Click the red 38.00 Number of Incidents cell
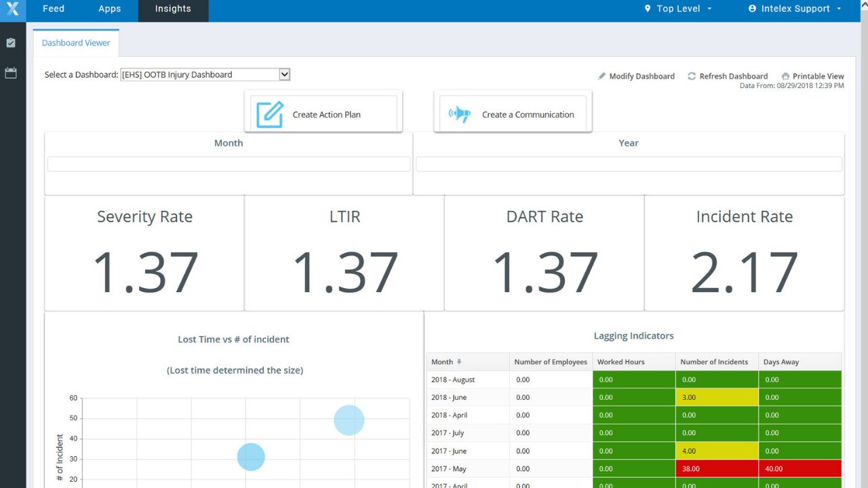 717,468
